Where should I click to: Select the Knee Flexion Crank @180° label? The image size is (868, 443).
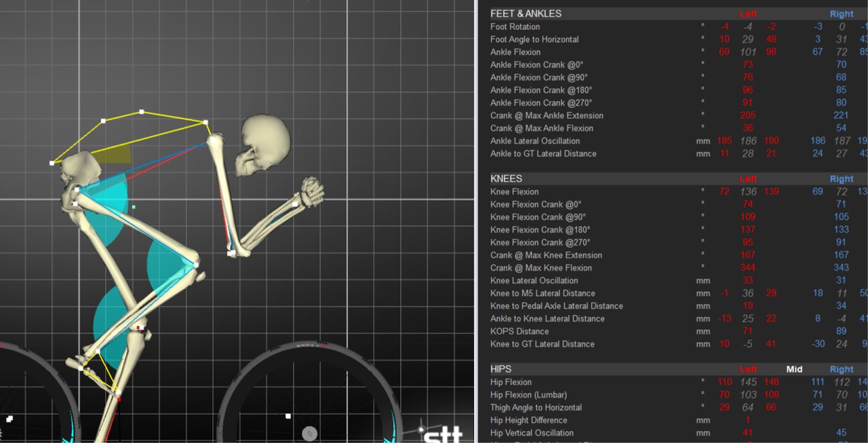point(540,230)
